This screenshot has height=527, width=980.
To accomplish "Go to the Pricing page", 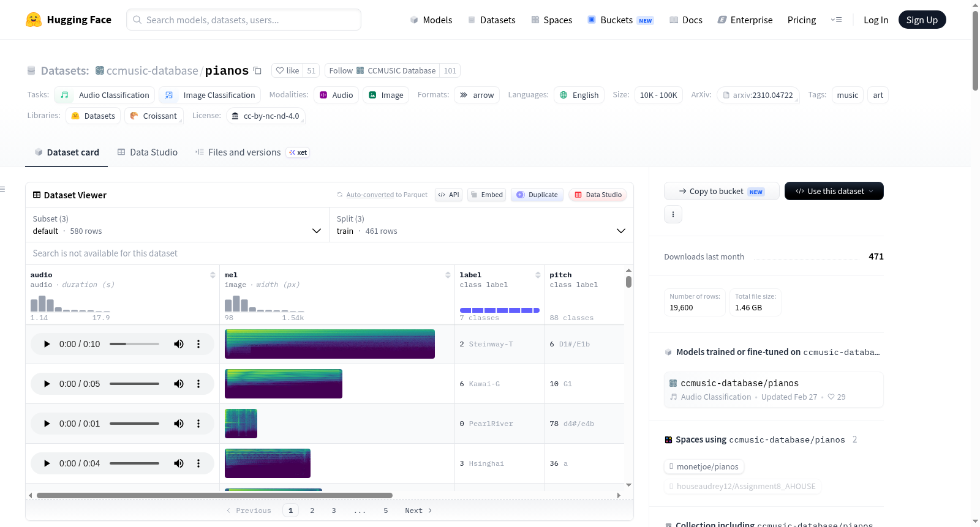I will coord(802,20).
